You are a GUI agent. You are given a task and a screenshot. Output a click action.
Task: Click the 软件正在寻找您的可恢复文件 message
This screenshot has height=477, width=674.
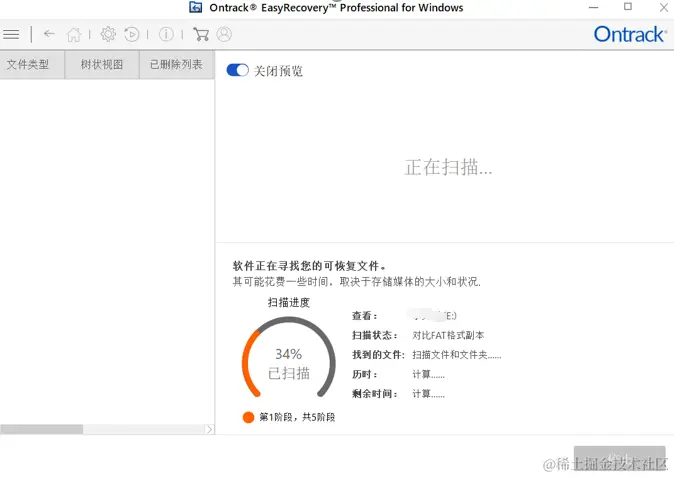click(309, 266)
